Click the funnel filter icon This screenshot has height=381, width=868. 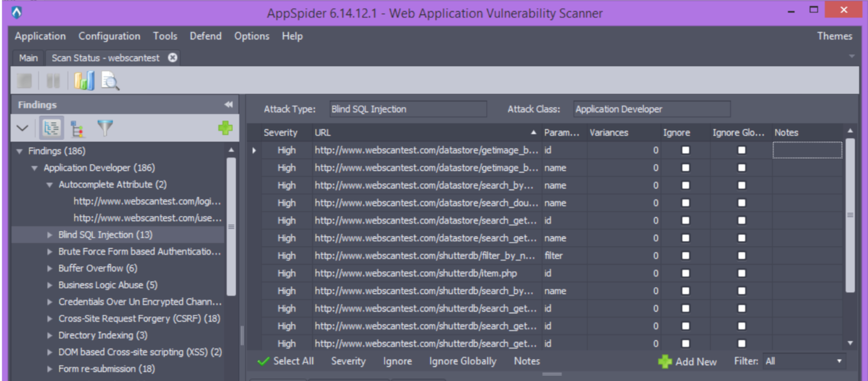point(105,128)
